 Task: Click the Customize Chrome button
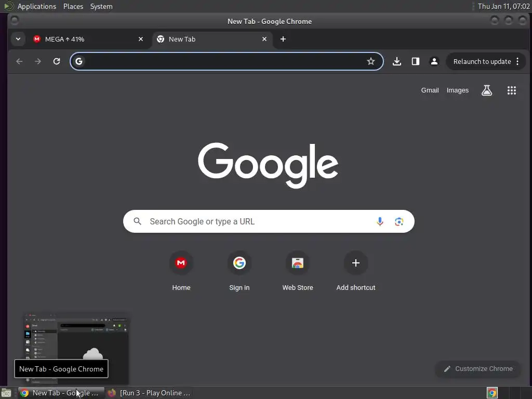coord(478,369)
